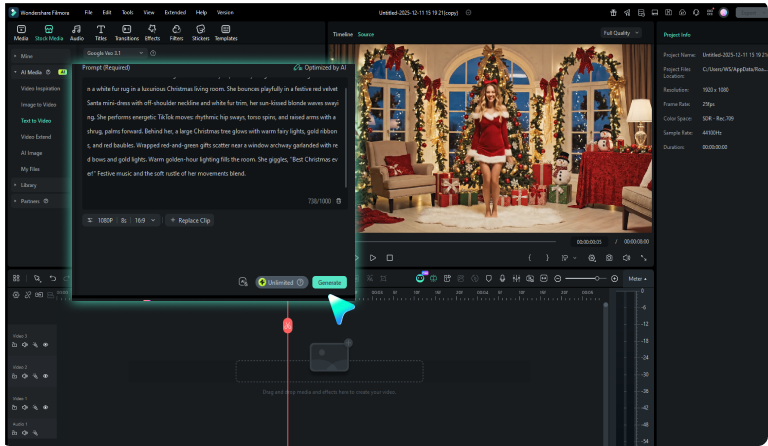Image resolution: width=768 pixels, height=446 pixels.
Task: Open the Effects tool
Action: 152,32
